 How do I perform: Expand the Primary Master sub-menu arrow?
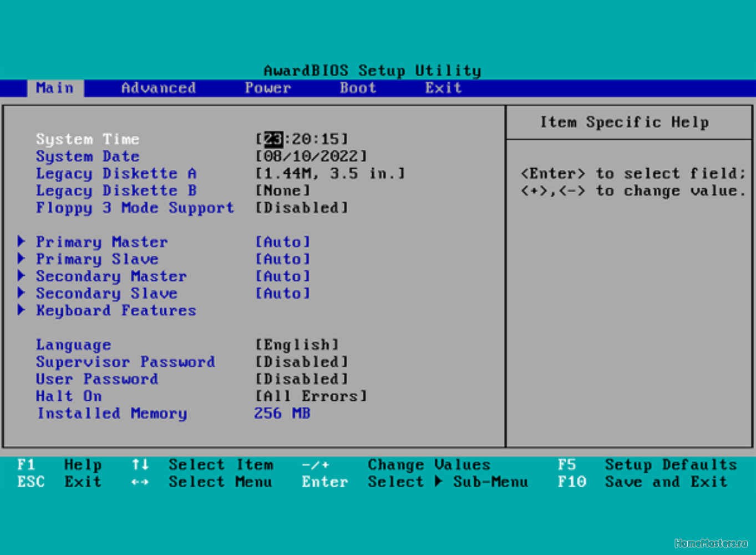(22, 241)
